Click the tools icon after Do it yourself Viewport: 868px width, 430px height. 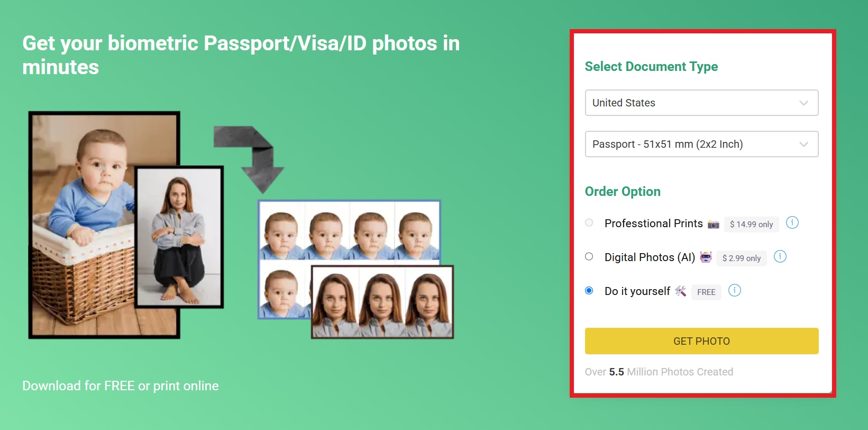coord(680,291)
